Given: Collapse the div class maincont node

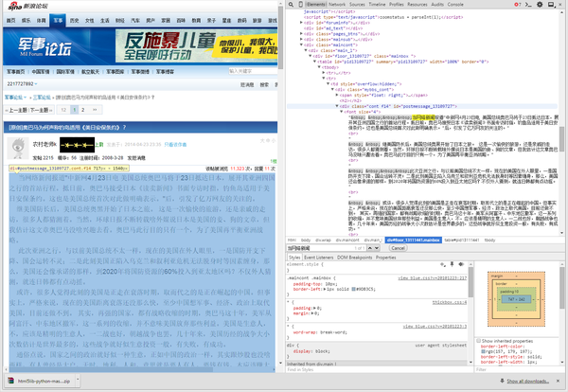Looking at the screenshot, I should pyautogui.click(x=301, y=45).
